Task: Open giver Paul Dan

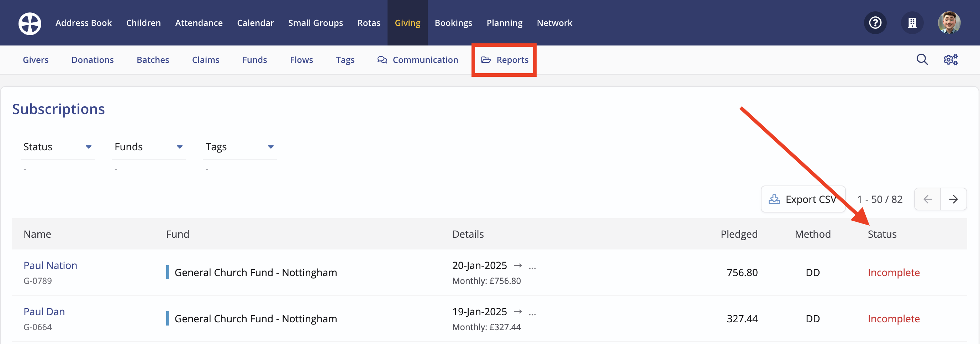Action: (x=44, y=312)
